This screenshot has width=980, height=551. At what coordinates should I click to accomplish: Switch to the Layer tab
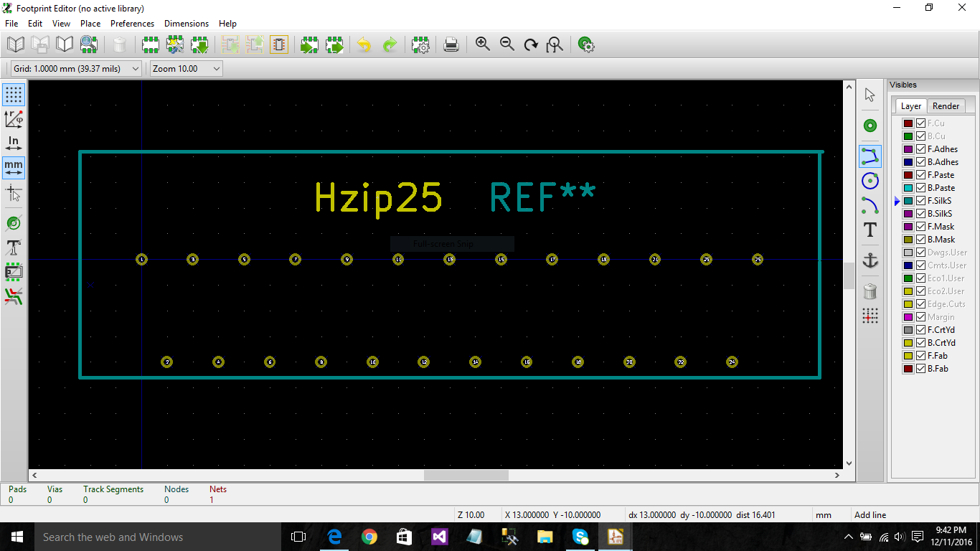coord(910,106)
